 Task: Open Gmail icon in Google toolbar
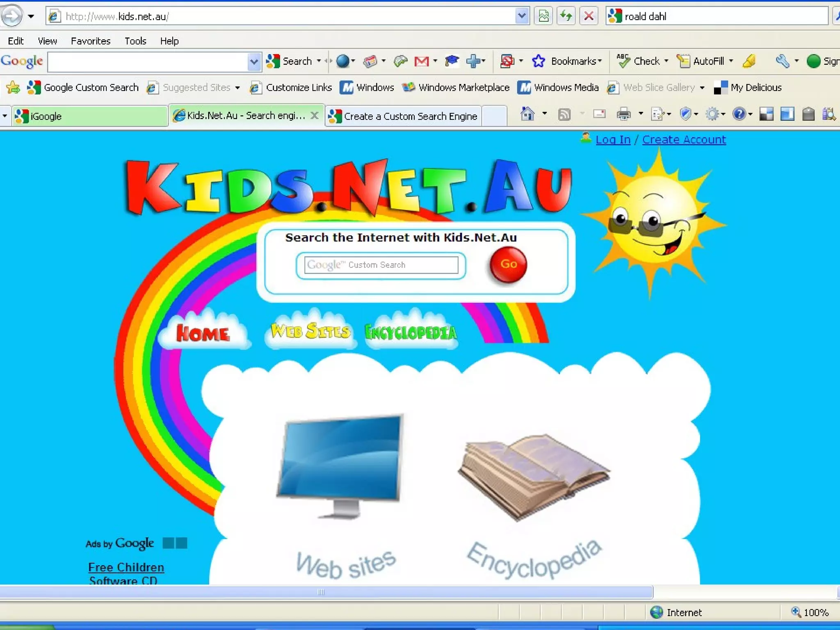422,62
